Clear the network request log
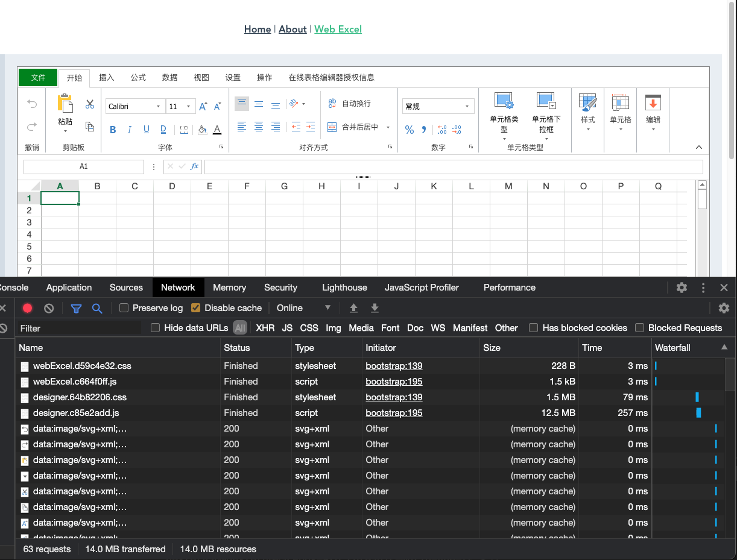Image resolution: width=737 pixels, height=560 pixels. click(49, 308)
